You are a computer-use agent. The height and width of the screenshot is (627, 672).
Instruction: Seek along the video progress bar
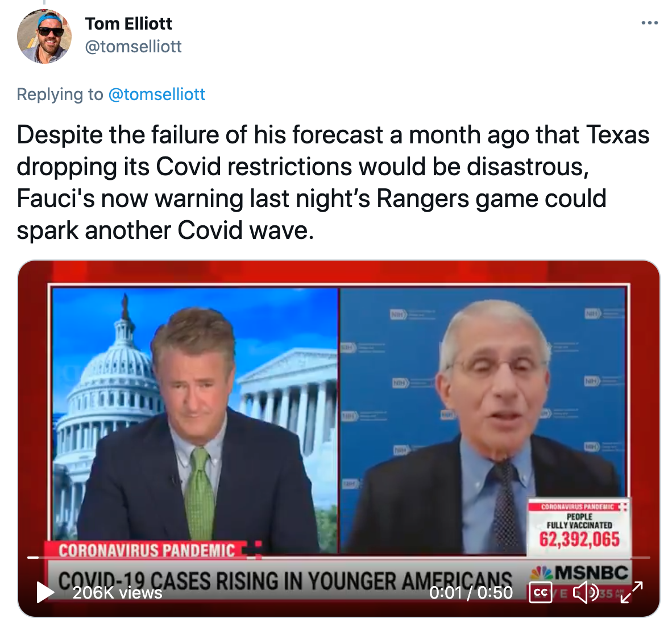[x=339, y=557]
